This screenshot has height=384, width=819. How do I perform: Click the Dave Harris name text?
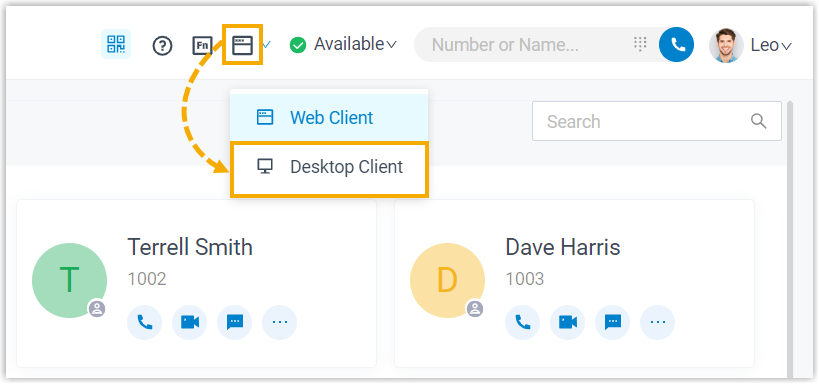click(563, 247)
